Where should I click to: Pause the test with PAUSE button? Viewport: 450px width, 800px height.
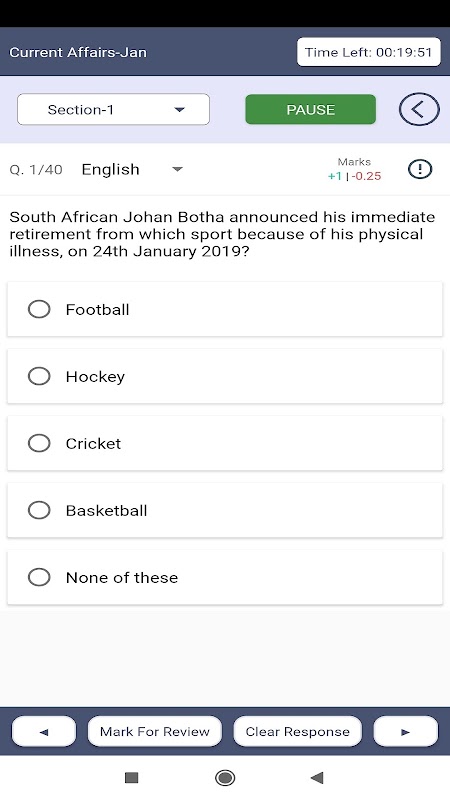311,109
